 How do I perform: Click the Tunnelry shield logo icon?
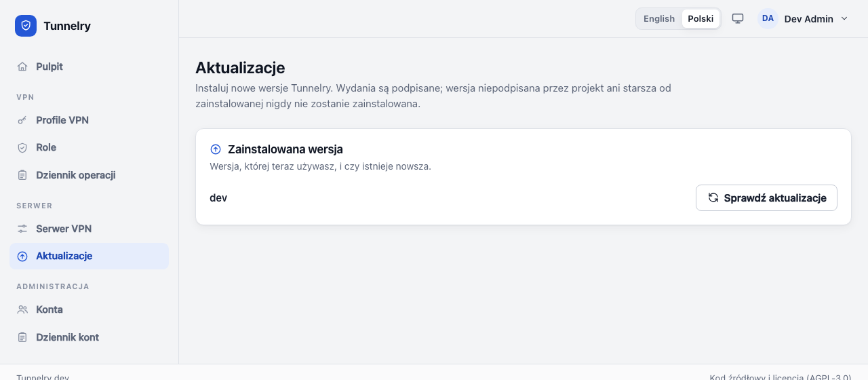tap(26, 26)
